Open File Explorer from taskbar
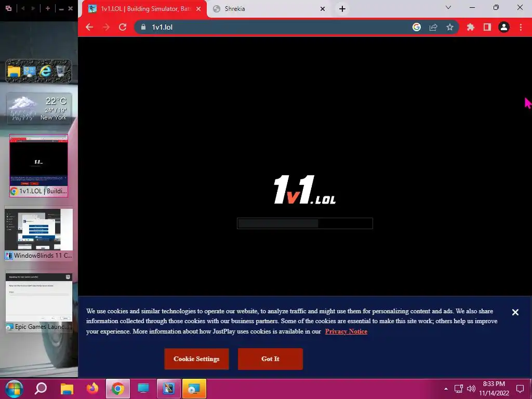 tap(67, 389)
